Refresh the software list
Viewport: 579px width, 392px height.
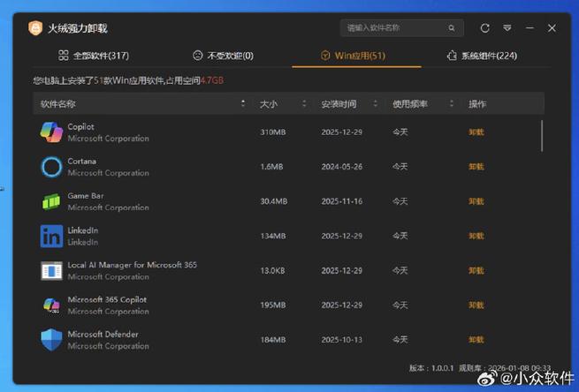[484, 28]
